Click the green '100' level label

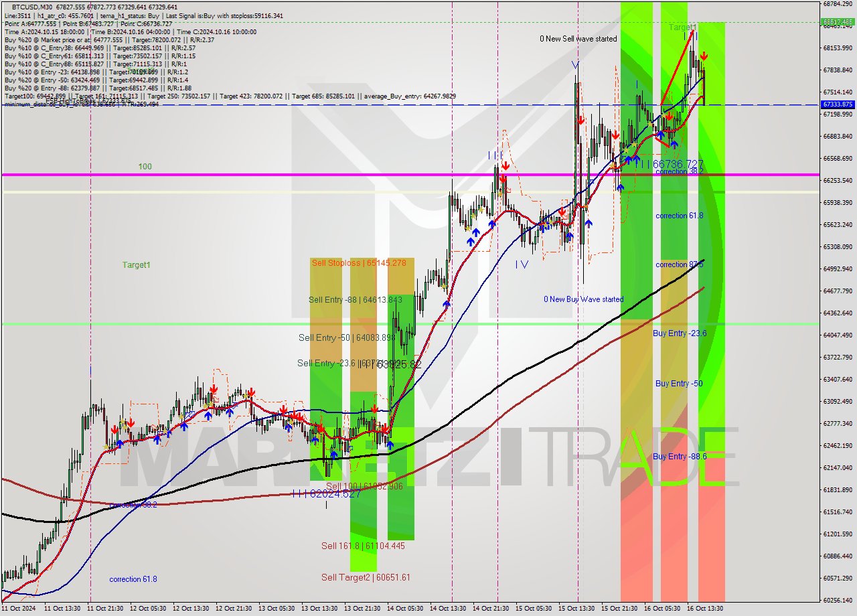(x=145, y=166)
